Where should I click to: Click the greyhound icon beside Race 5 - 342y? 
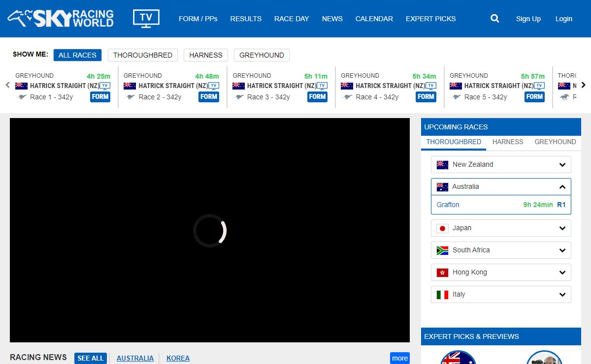[456, 97]
